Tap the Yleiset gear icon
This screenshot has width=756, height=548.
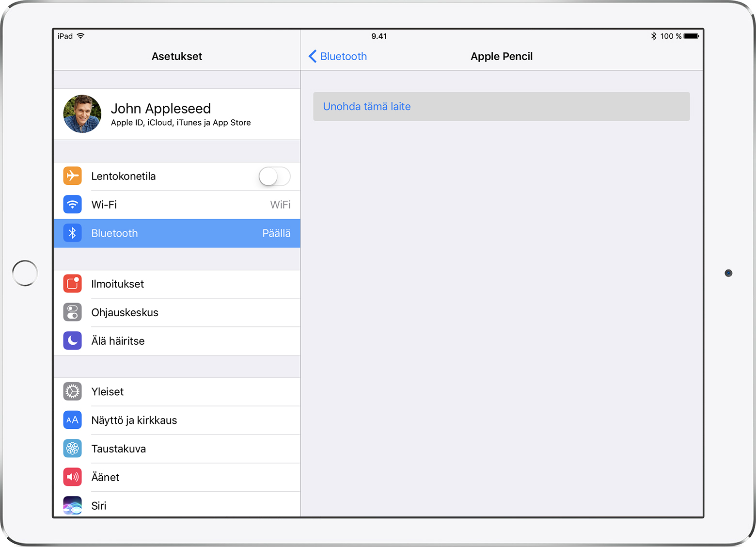(72, 391)
